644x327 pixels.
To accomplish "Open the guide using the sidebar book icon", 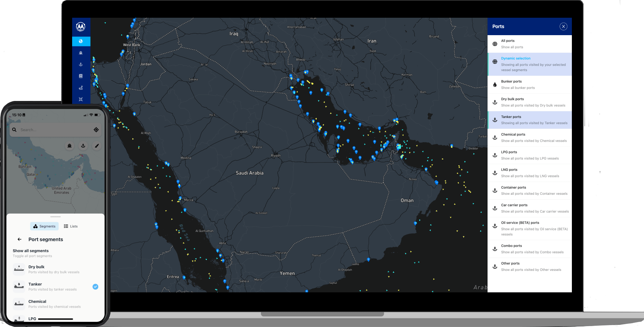I will pos(81,76).
